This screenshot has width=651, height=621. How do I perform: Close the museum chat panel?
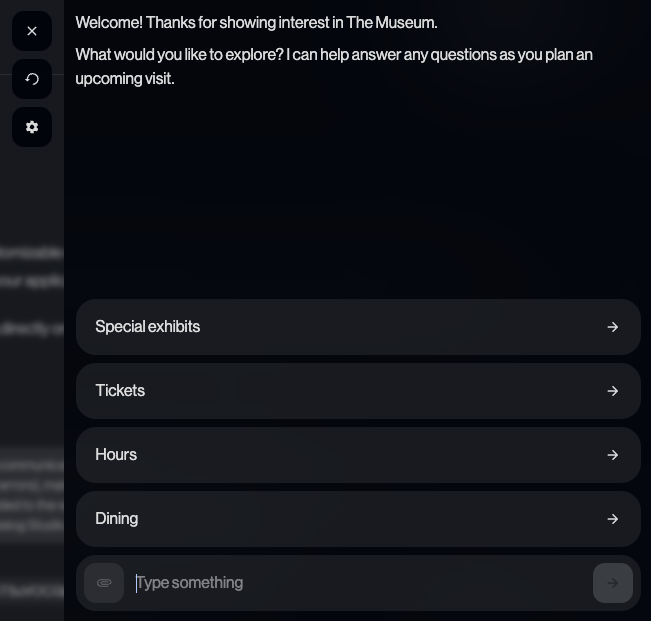[x=32, y=31]
